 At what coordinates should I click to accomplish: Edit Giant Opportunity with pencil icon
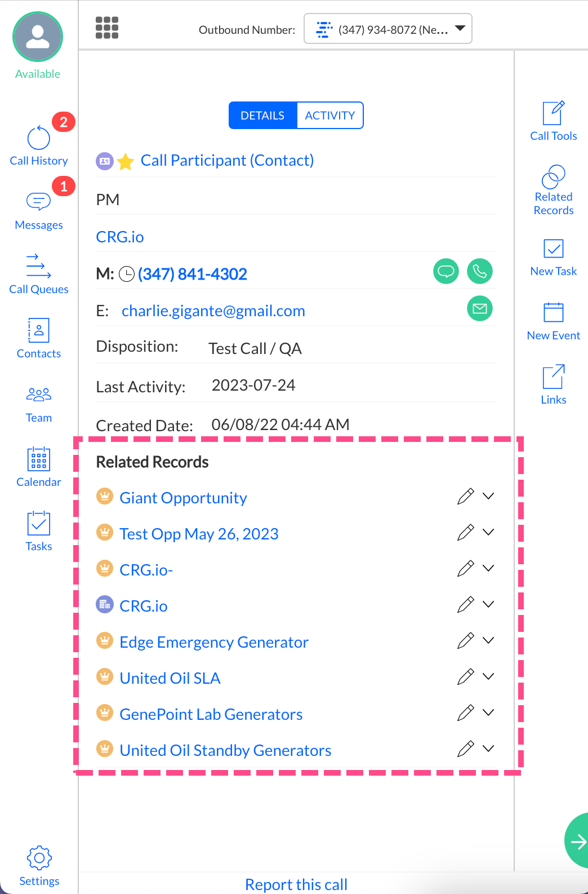(465, 497)
